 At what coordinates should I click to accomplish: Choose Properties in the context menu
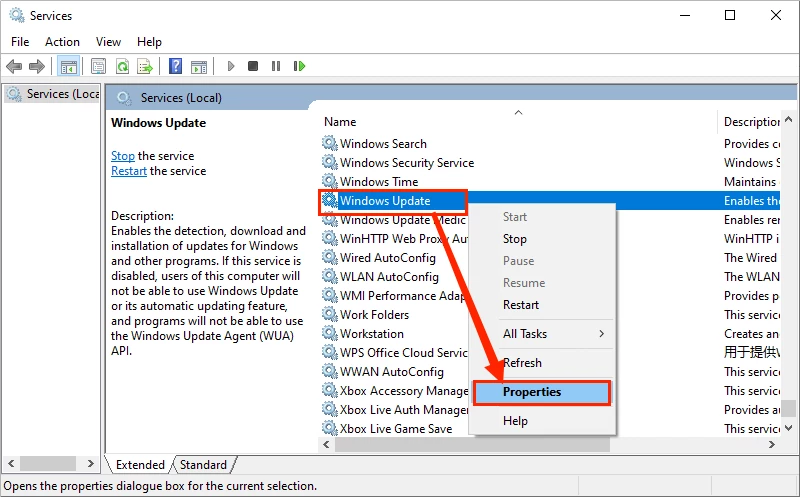(542, 392)
